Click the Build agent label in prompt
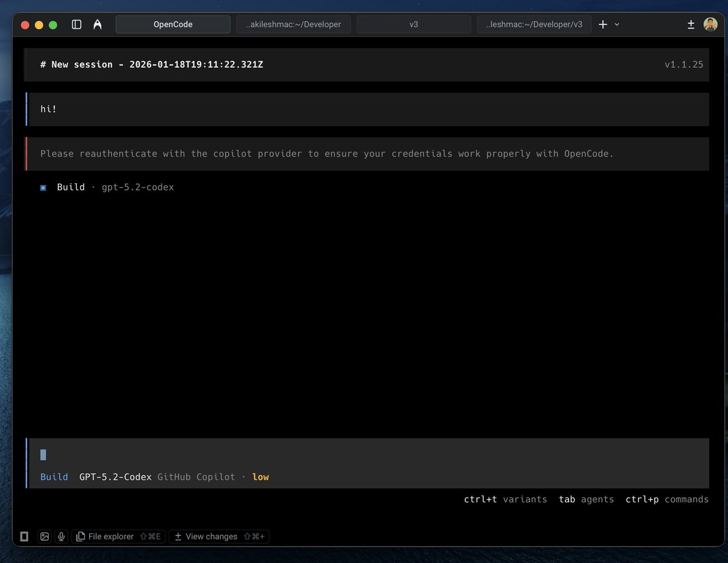This screenshot has width=728, height=563. point(54,477)
